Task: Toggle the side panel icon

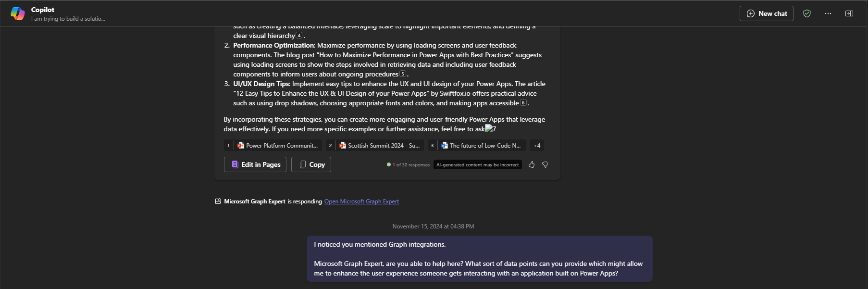Action: pos(849,13)
